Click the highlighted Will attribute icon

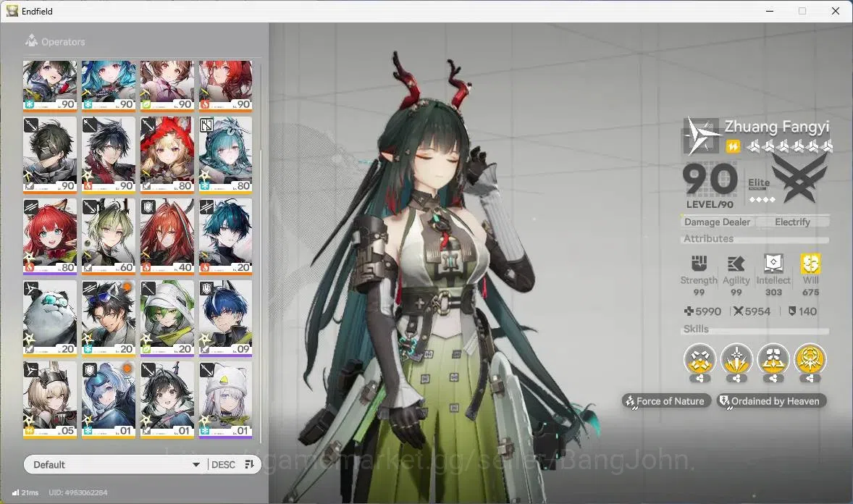[810, 264]
